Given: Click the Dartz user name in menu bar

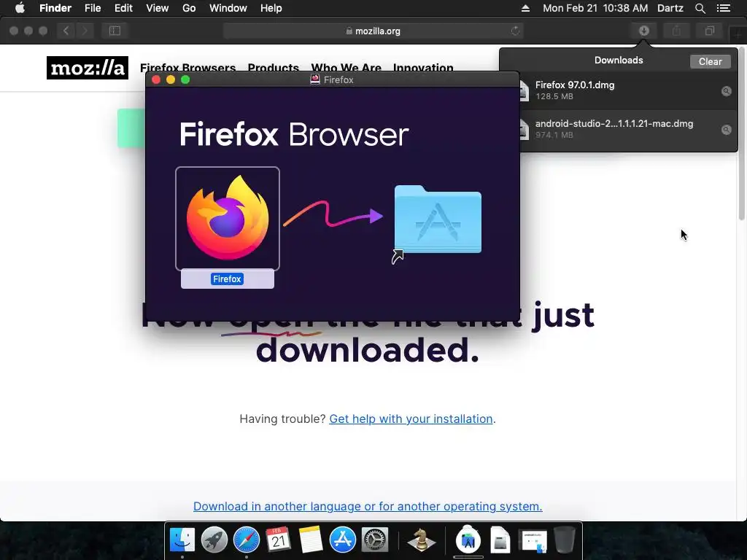Looking at the screenshot, I should [x=670, y=8].
